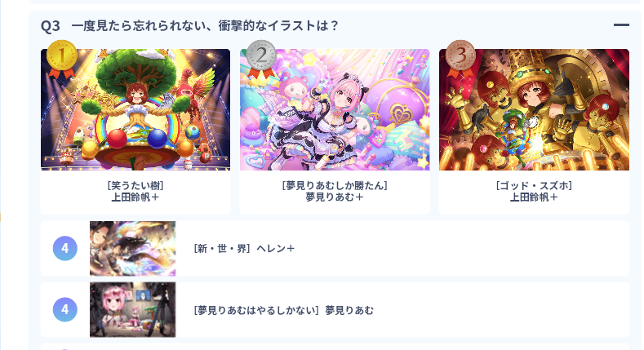Click the gold first-place medal icon
This screenshot has width=644, height=350.
click(61, 58)
